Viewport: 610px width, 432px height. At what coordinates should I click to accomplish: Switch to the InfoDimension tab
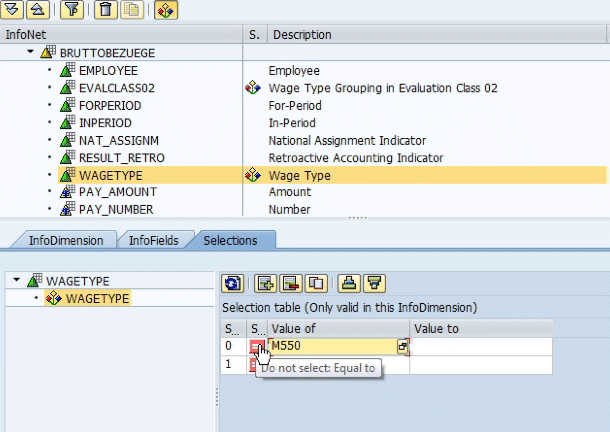(65, 240)
